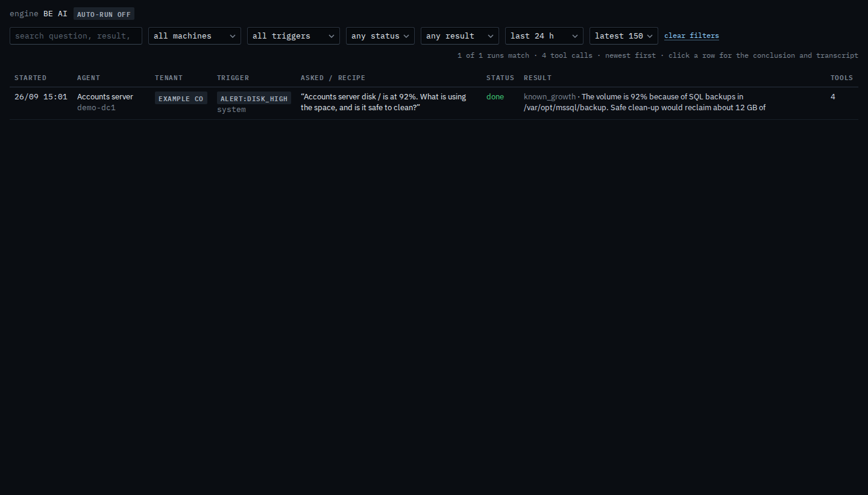Click the Accounts server agent name

[105, 96]
